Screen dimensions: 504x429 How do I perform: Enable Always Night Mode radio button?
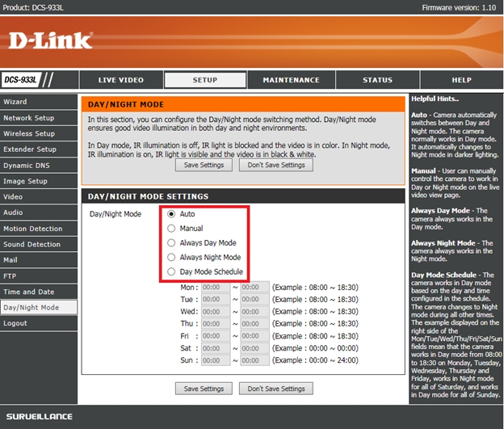click(170, 257)
